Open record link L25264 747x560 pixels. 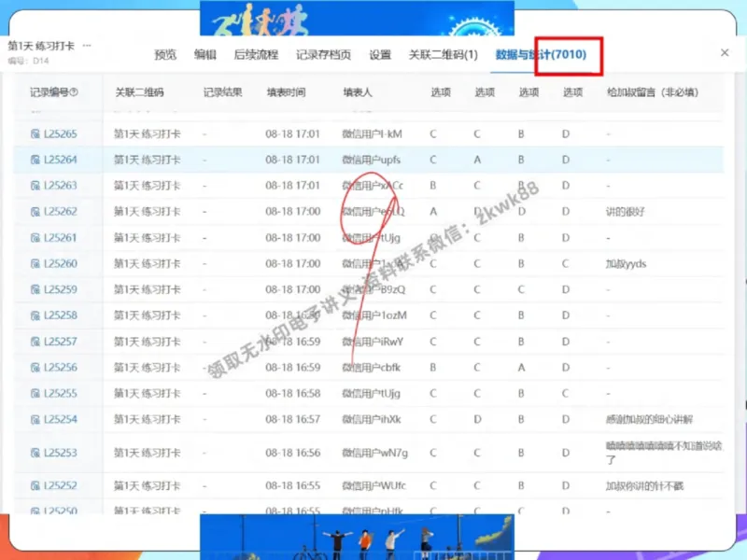click(60, 160)
